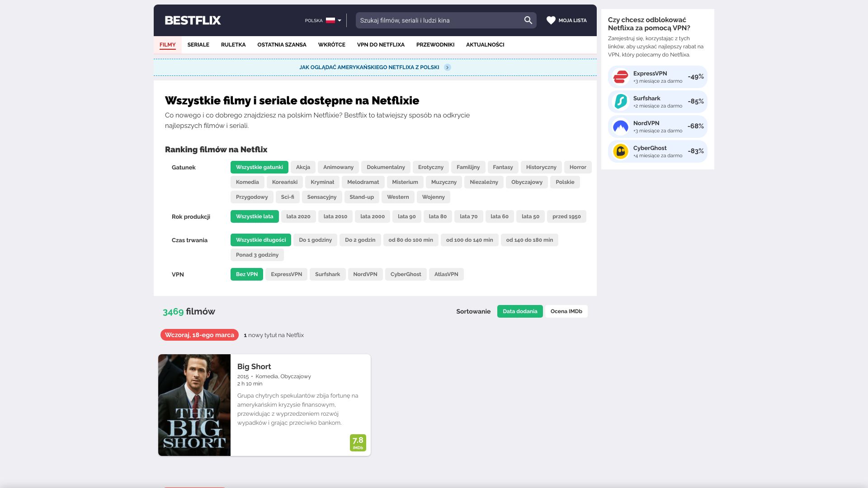Filter by Western genre
Screen dimensions: 868x488
point(398,197)
